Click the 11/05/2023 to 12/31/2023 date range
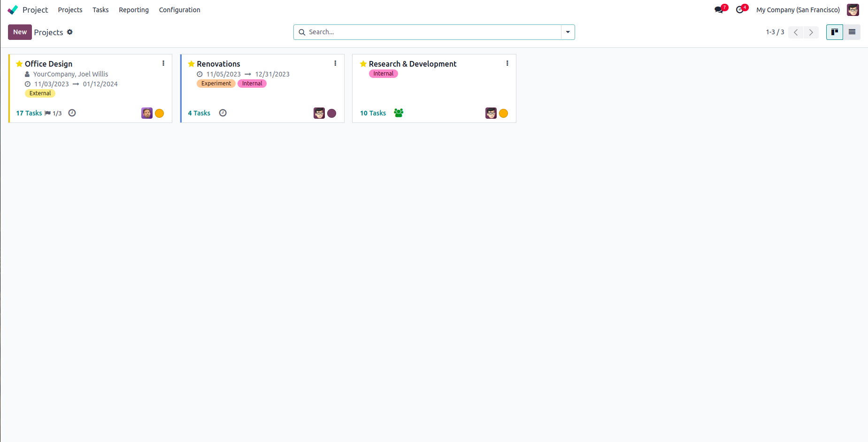Image resolution: width=868 pixels, height=442 pixels. (x=248, y=74)
